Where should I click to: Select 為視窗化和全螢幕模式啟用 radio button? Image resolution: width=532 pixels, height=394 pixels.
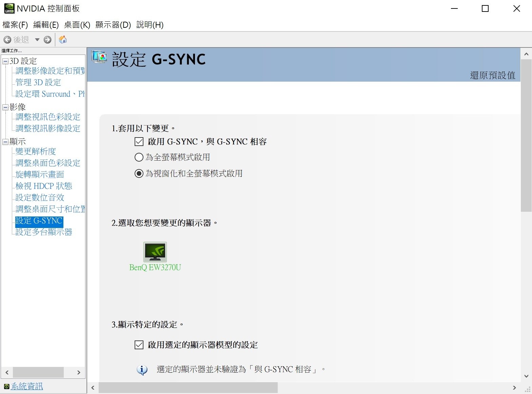[x=139, y=173]
